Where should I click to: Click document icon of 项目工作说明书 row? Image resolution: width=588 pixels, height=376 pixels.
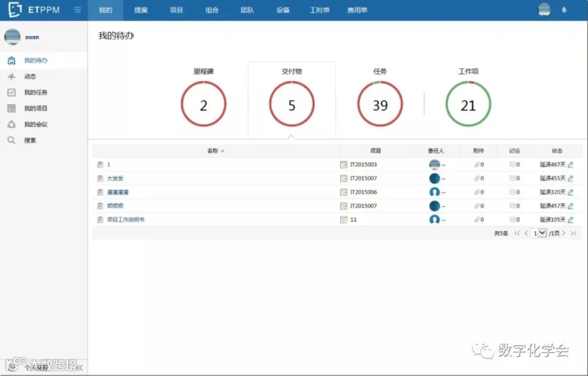coord(100,220)
